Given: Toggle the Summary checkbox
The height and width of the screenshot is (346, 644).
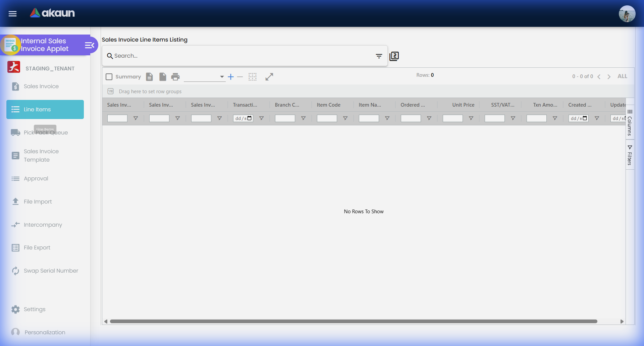Looking at the screenshot, I should (109, 77).
